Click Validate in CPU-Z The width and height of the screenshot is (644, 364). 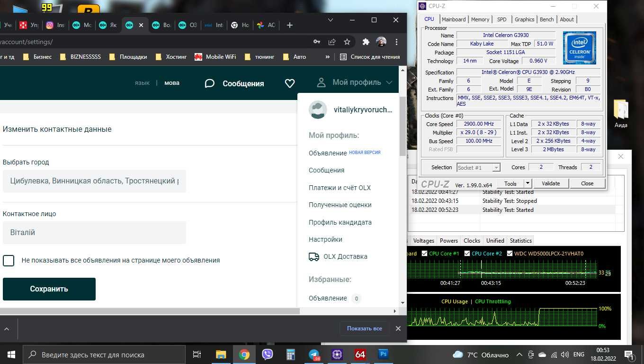pyautogui.click(x=551, y=183)
